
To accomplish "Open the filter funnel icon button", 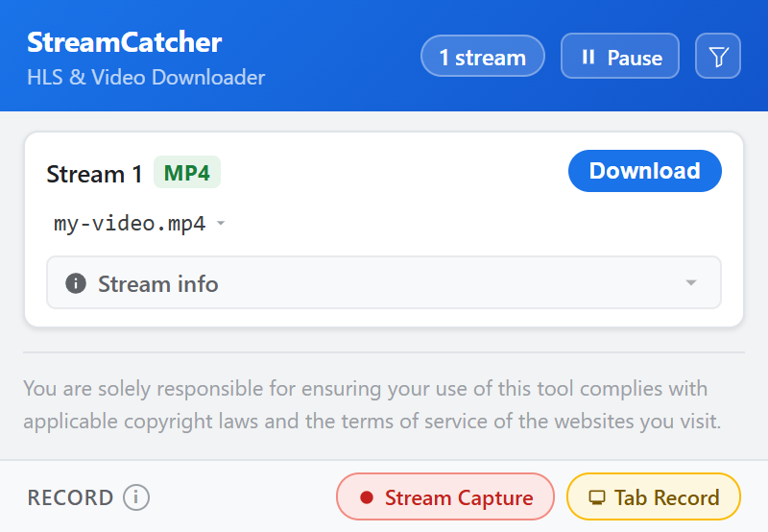I will pos(717,56).
